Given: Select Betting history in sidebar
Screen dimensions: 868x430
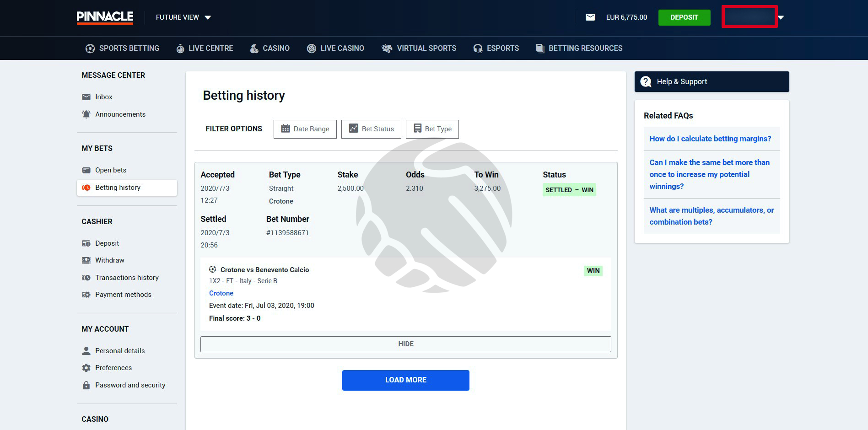Looking at the screenshot, I should (x=127, y=188).
